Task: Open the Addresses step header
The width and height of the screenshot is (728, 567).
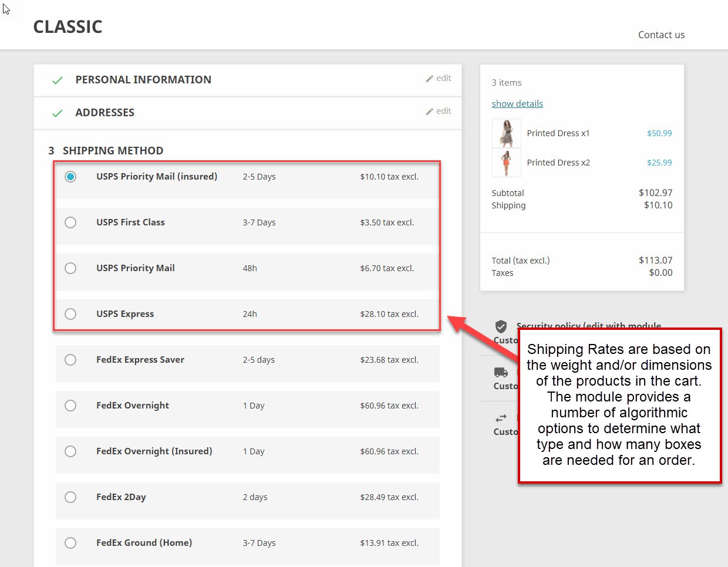Action: click(105, 113)
